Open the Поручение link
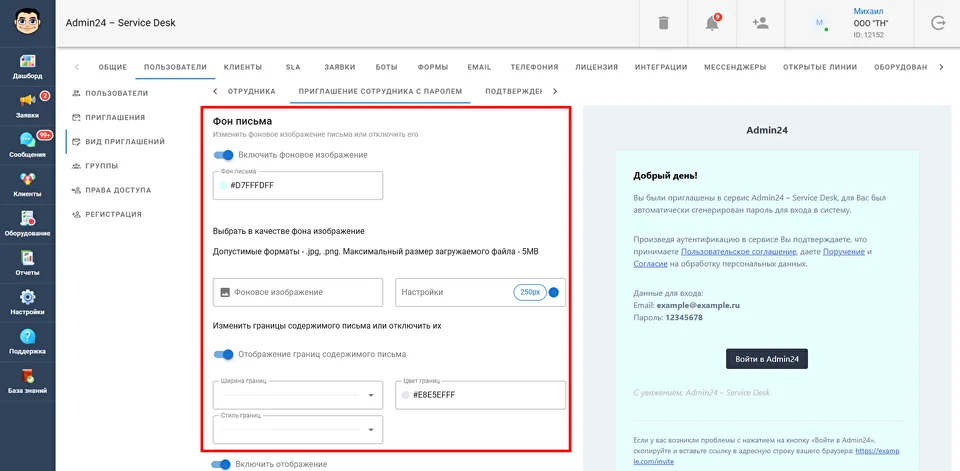The image size is (960, 471). click(844, 252)
